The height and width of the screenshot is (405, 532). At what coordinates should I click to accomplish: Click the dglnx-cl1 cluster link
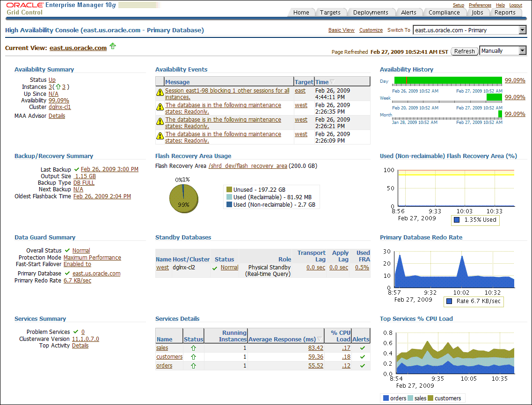60,107
